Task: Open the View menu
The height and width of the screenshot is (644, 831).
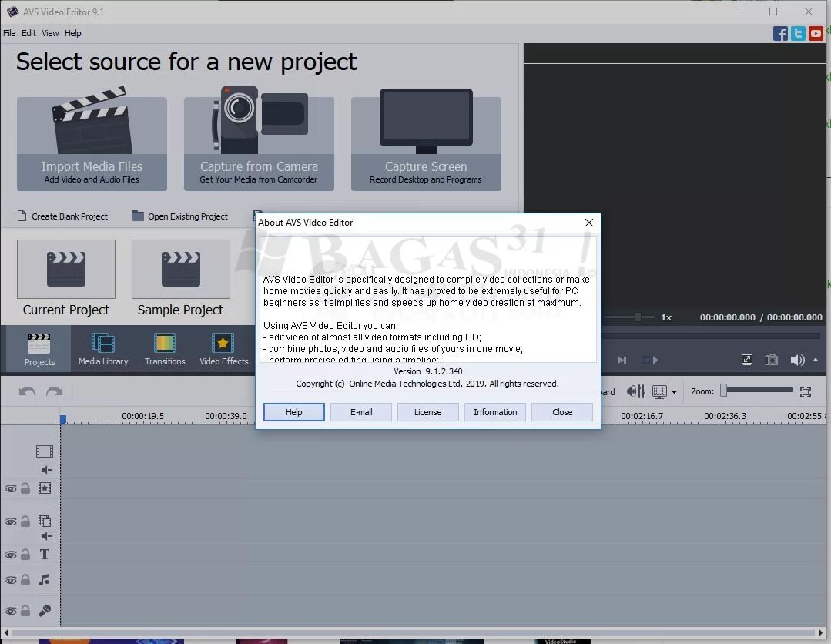Action: [x=50, y=33]
